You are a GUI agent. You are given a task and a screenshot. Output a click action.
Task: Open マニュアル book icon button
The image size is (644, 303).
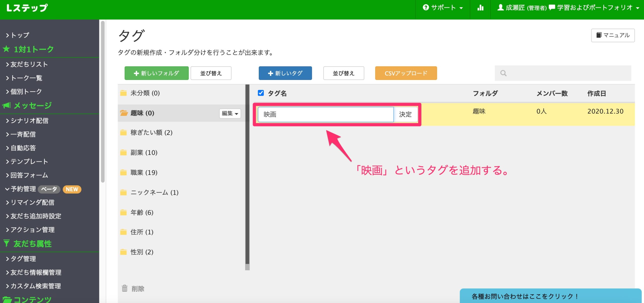pos(613,35)
